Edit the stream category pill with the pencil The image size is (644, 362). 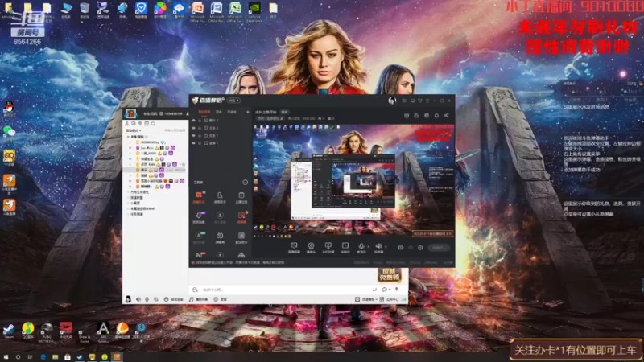coord(270,118)
